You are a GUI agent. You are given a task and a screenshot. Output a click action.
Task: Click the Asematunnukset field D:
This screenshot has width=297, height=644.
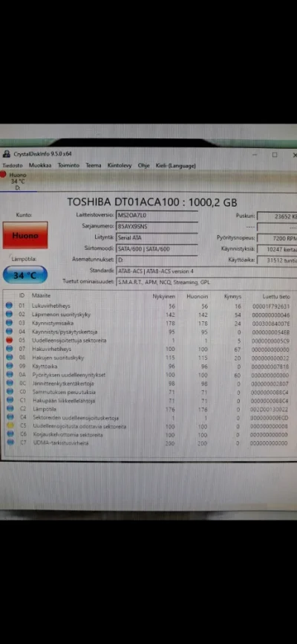pos(157,260)
